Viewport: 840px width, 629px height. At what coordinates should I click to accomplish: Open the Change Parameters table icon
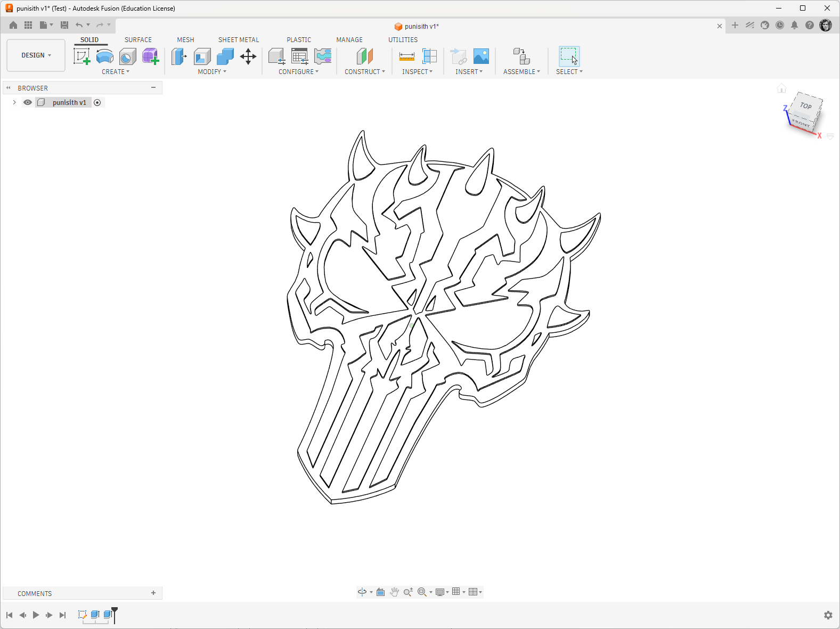[300, 56]
